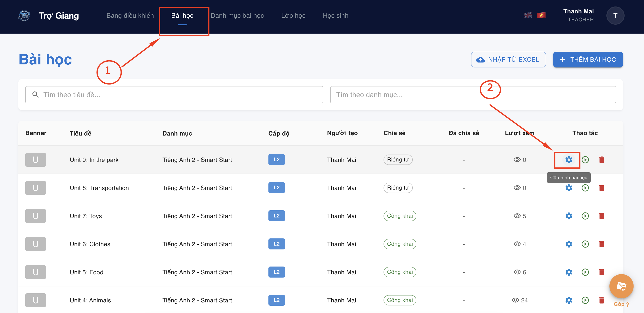The width and height of the screenshot is (644, 313).
Task: Click the Trợ Giảng brand name
Action: (x=59, y=16)
